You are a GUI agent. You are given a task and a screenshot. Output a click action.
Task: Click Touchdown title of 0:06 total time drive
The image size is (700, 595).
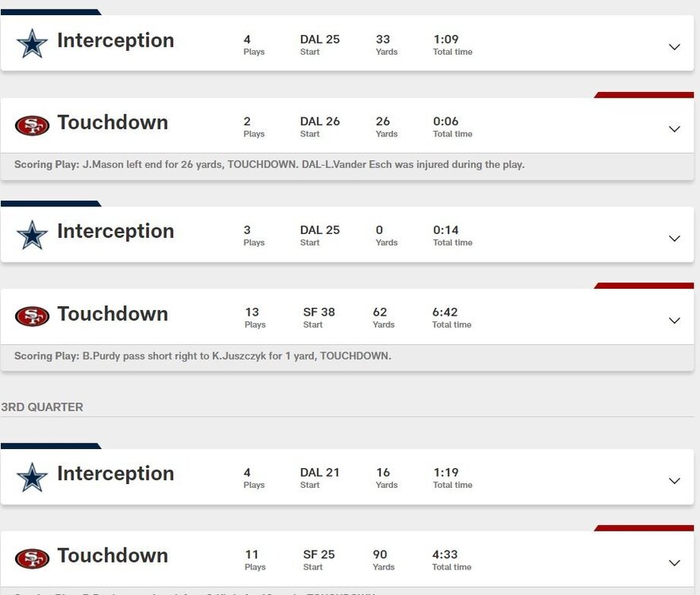[x=113, y=122]
